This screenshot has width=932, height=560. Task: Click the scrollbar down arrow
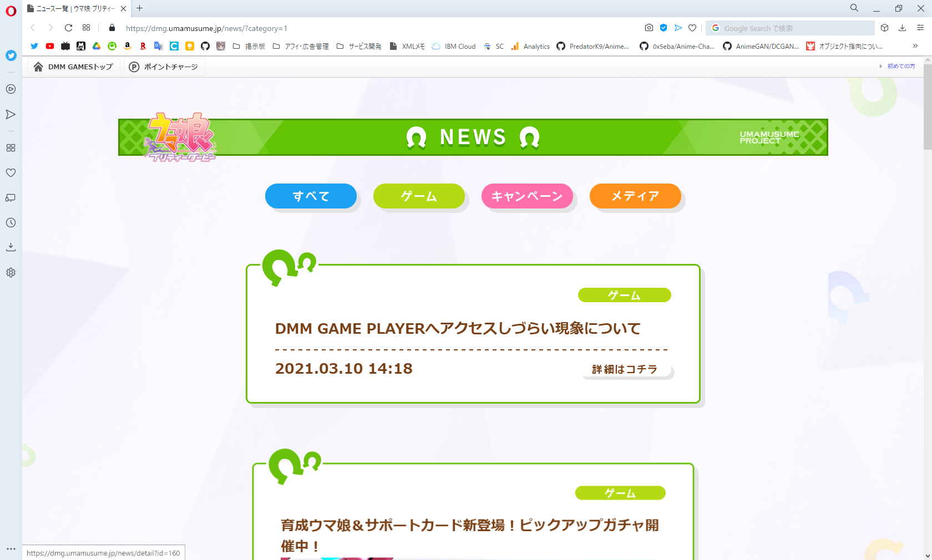928,555
